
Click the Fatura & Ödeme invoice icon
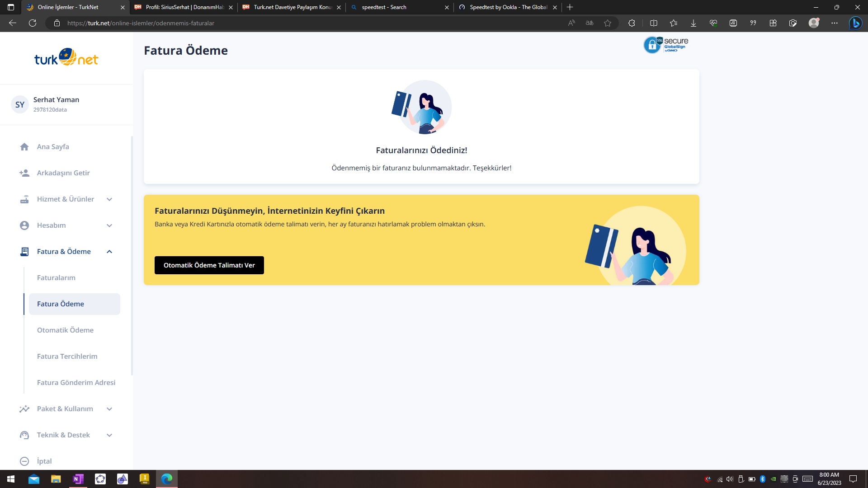click(24, 252)
